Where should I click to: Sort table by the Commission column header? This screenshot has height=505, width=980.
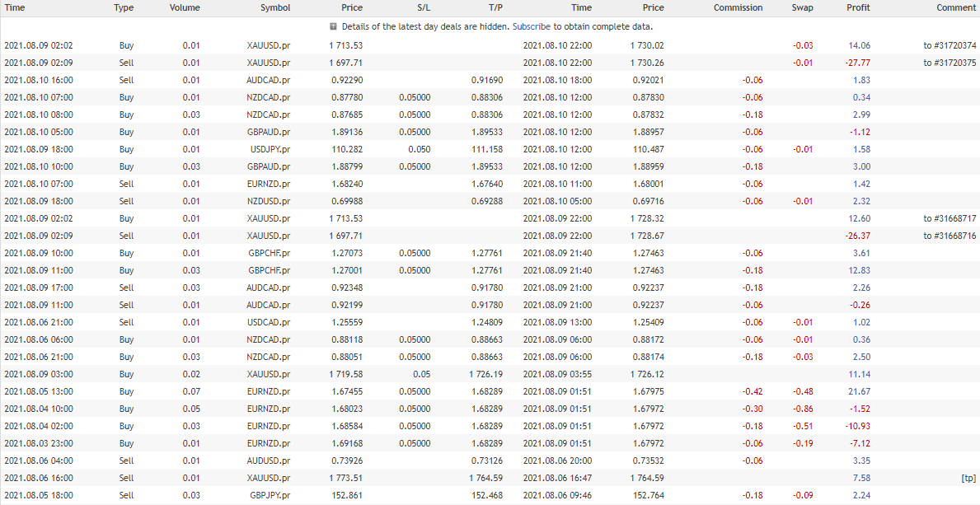(738, 7)
